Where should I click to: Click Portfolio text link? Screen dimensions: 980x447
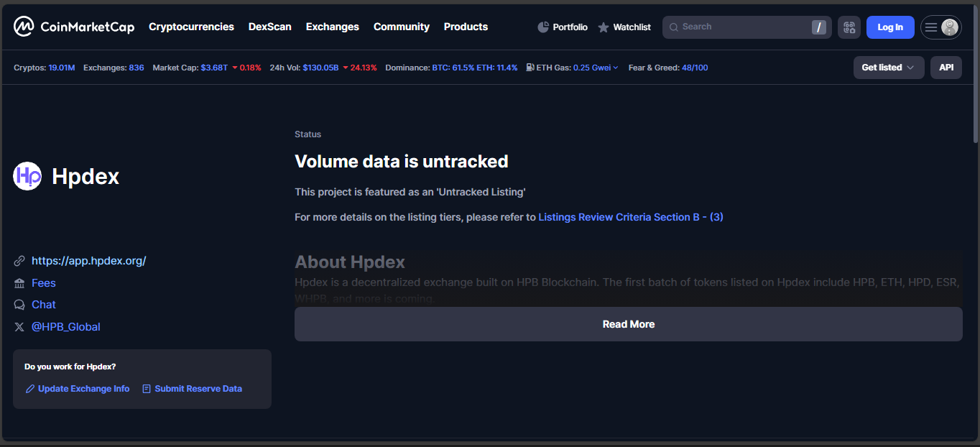[570, 27]
